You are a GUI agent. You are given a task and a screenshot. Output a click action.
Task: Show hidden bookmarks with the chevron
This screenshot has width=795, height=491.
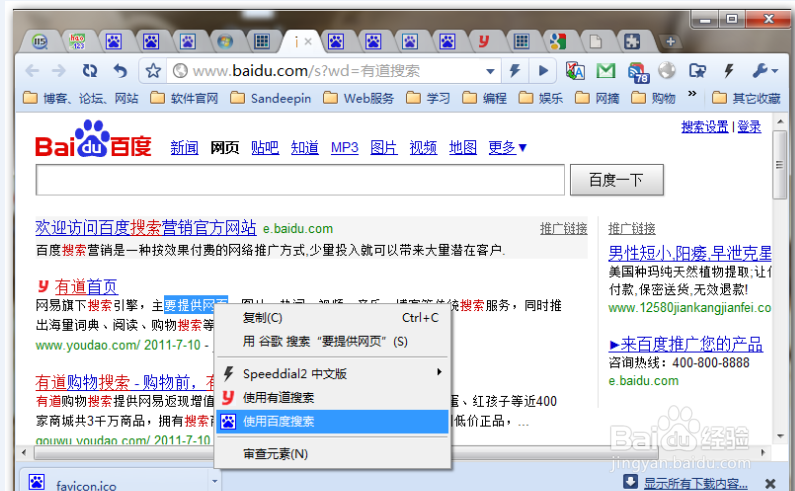click(x=692, y=94)
